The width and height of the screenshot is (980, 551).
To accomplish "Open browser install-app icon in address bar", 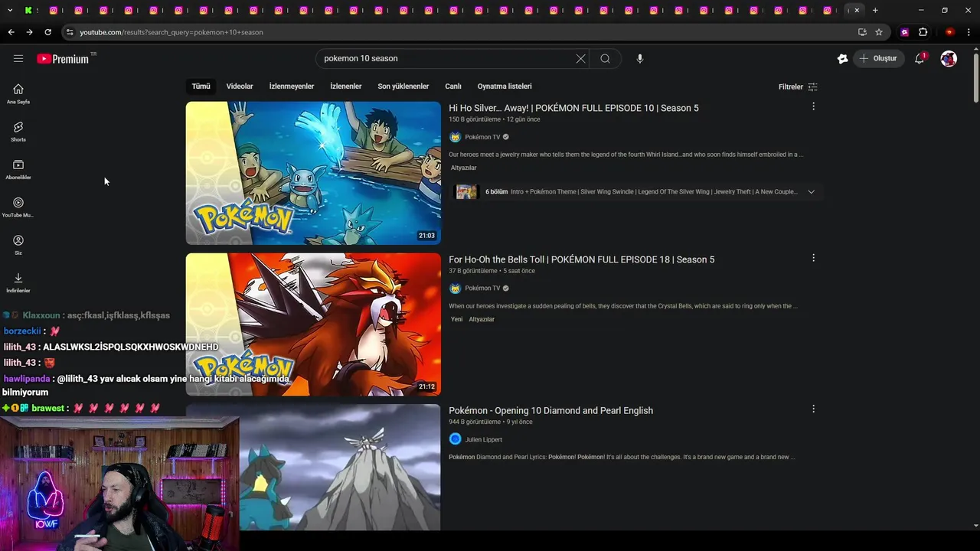I will [862, 32].
